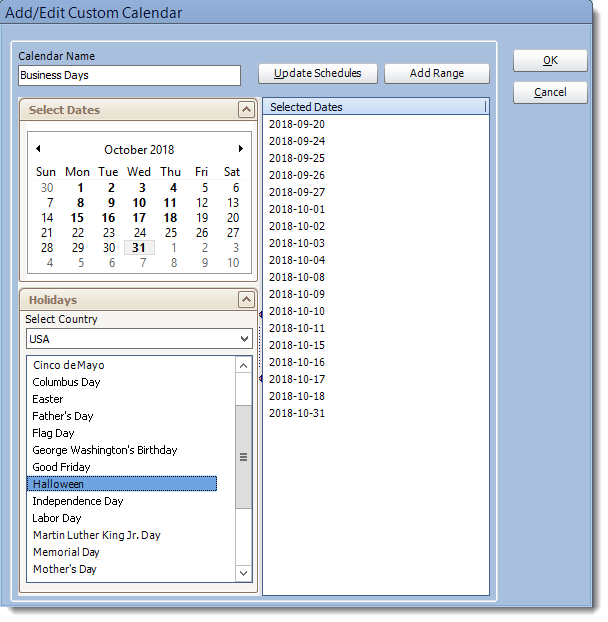The image size is (608, 622).
Task: Click October 25 in the calendar
Action: click(171, 233)
